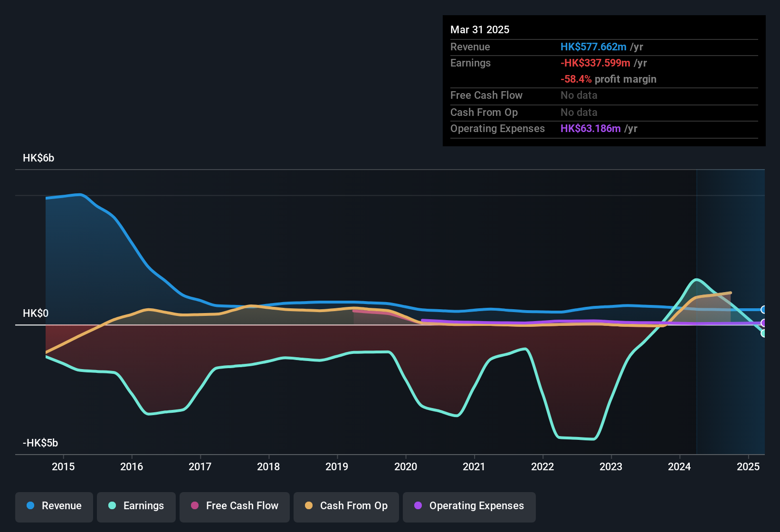Viewport: 780px width, 532px height.
Task: Click the purple dot in Operating Expenses legend
Action: click(x=418, y=505)
